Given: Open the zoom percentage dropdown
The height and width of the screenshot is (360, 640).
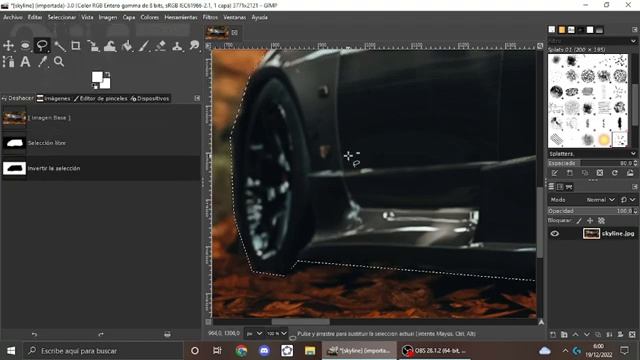Looking at the screenshot, I should coord(277,333).
